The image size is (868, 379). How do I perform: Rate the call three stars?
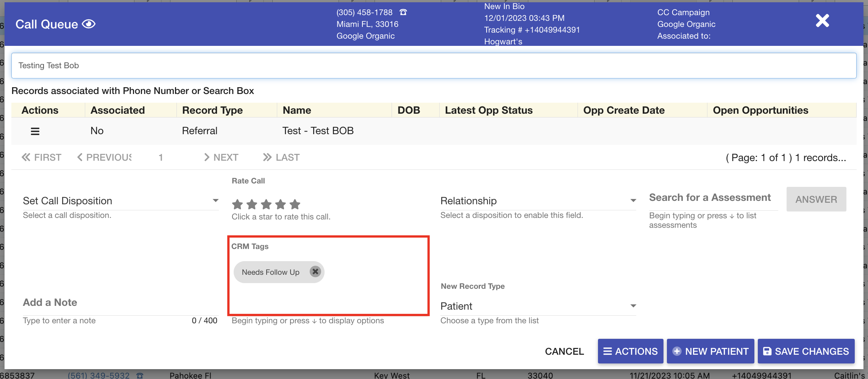[266, 205]
